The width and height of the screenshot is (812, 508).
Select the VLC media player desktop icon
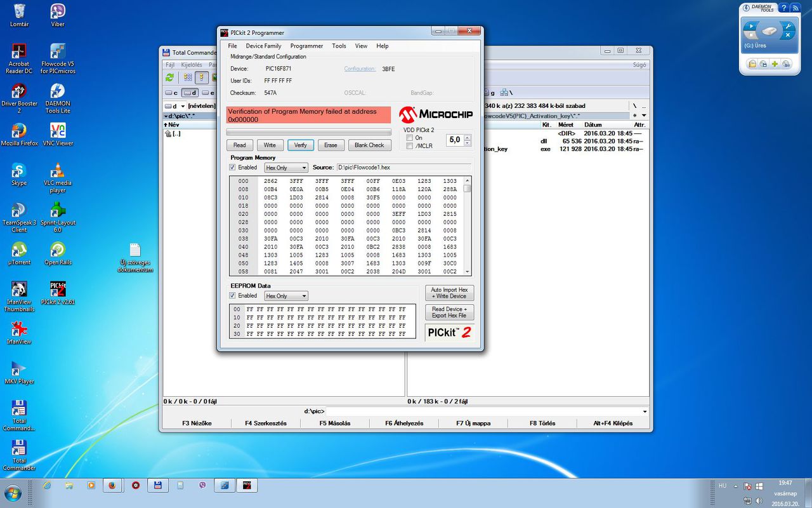coord(58,178)
